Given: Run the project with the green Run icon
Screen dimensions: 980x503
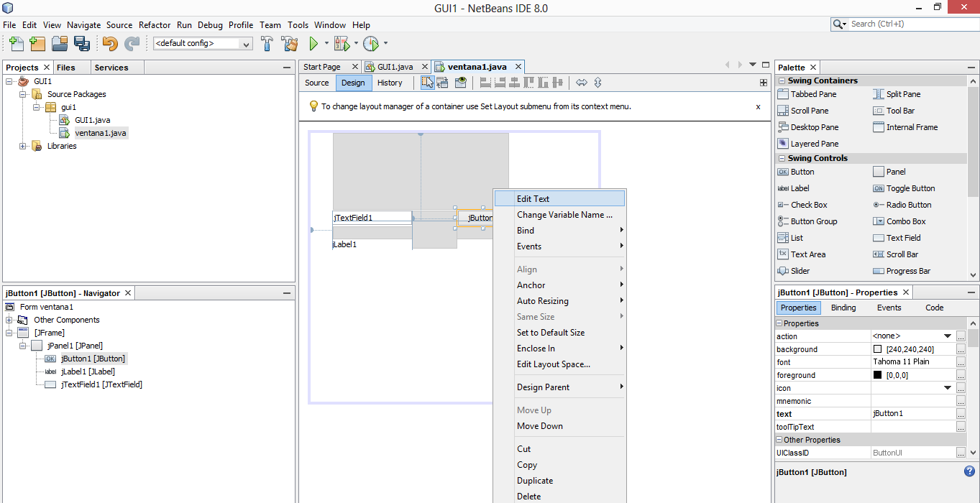Looking at the screenshot, I should point(314,44).
